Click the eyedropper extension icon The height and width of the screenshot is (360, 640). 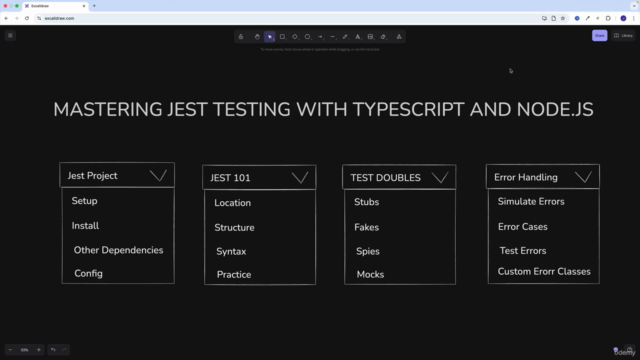[587, 18]
